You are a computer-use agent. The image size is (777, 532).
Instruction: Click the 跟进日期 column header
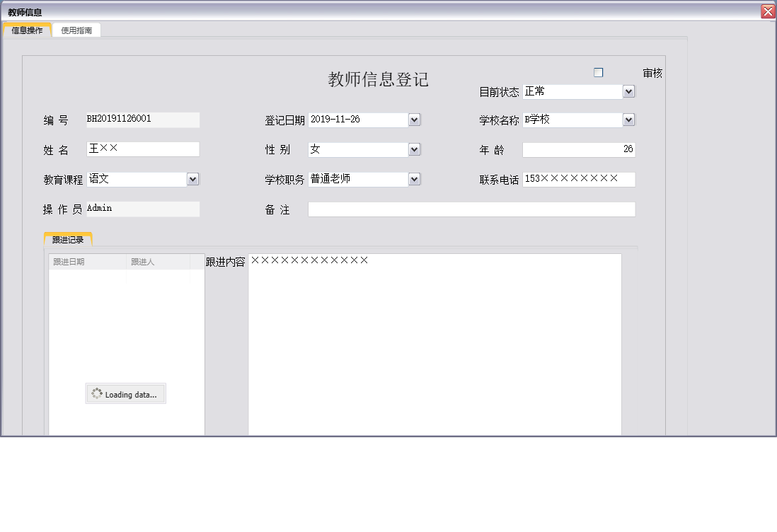click(x=68, y=261)
